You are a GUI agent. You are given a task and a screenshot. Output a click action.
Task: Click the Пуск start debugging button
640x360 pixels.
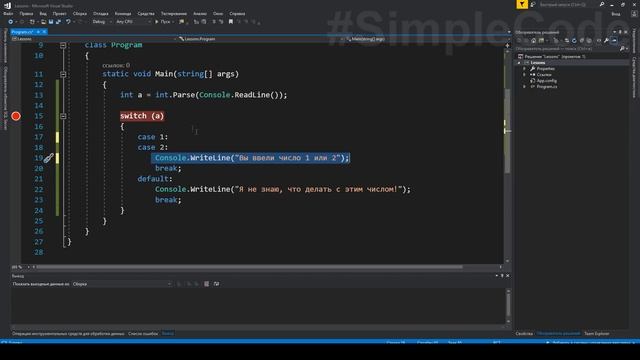click(163, 22)
